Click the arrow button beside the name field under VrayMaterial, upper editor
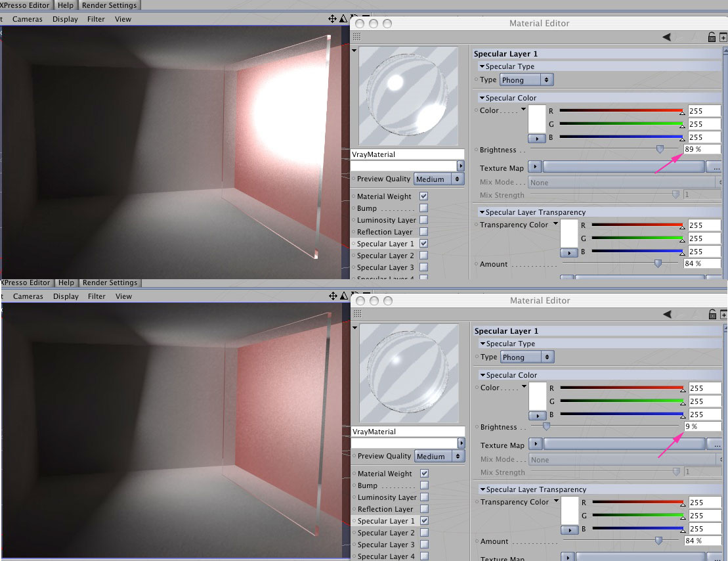The width and height of the screenshot is (728, 561). [x=461, y=166]
